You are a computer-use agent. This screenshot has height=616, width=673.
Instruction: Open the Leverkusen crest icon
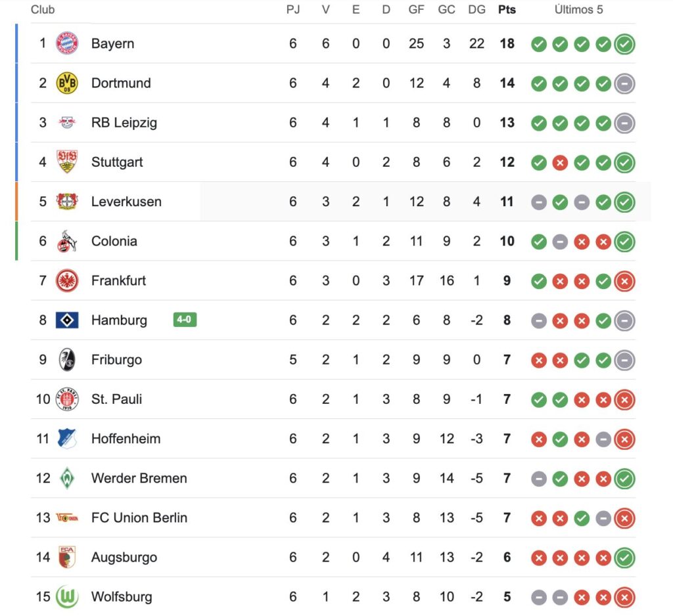(x=67, y=202)
